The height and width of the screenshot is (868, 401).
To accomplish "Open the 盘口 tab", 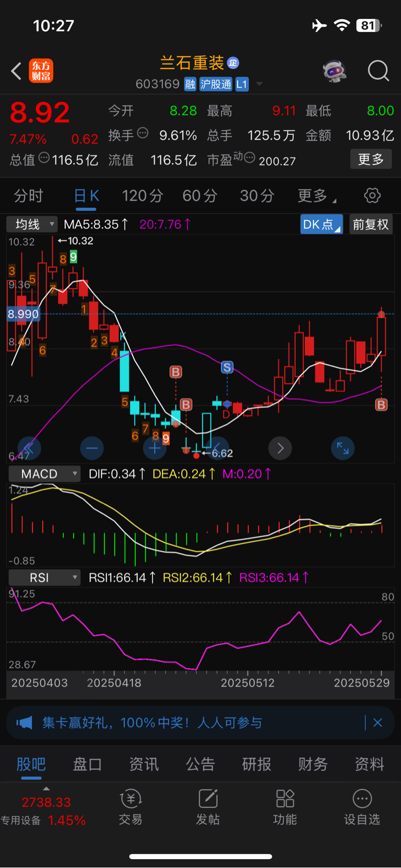I will pyautogui.click(x=87, y=764).
